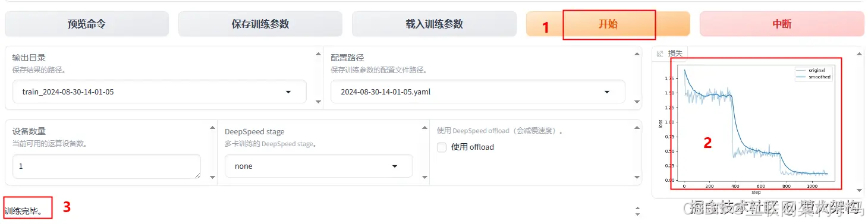
Task: Click the resize grip of 设备数量 textbox
Action: pos(197,175)
